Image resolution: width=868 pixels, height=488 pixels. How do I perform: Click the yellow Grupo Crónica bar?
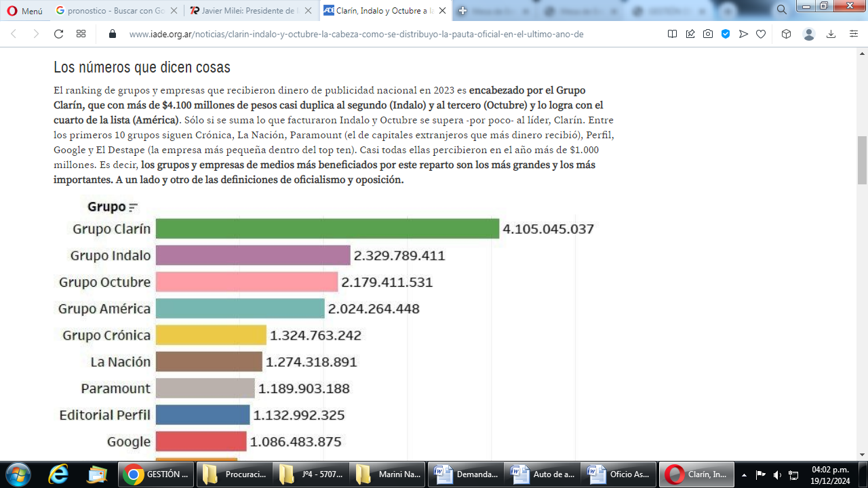click(211, 335)
